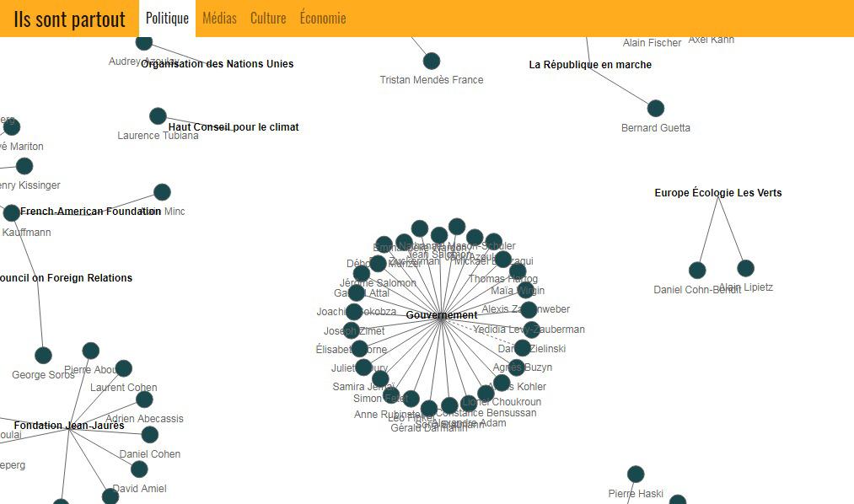
Task: Click the 'Haut Conseil pour le climat' label
Action: point(234,126)
